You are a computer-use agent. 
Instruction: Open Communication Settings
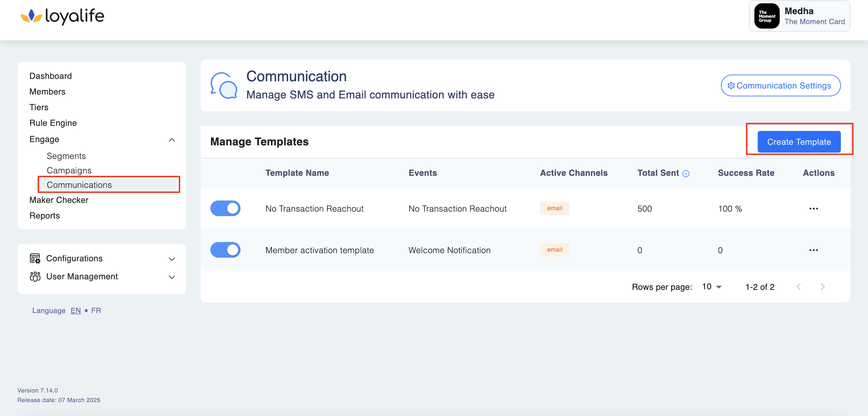point(780,85)
